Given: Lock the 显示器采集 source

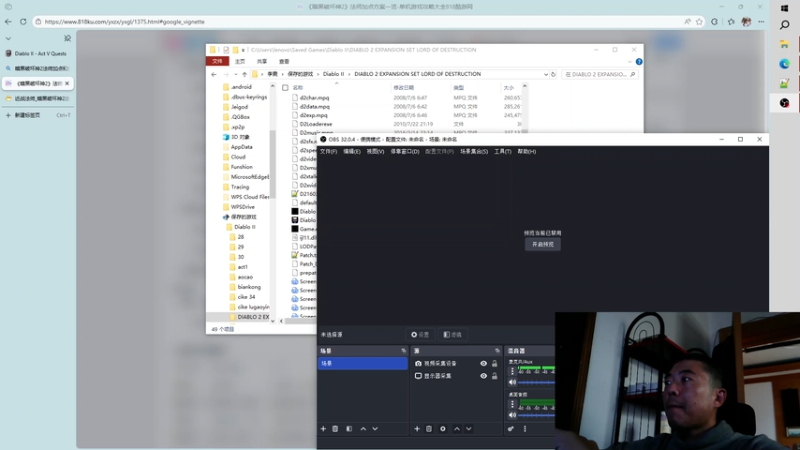Looking at the screenshot, I should tap(494, 376).
